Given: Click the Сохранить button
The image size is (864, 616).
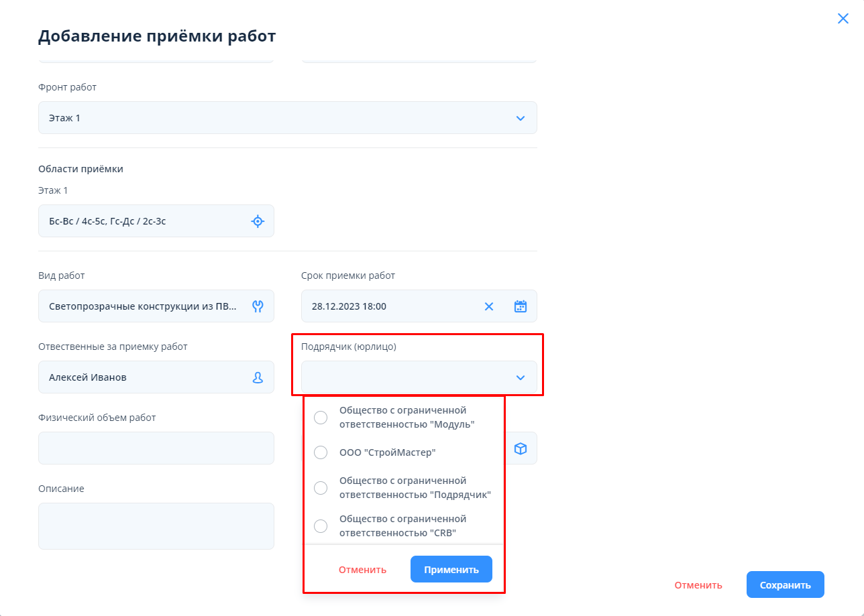Looking at the screenshot, I should [x=785, y=585].
